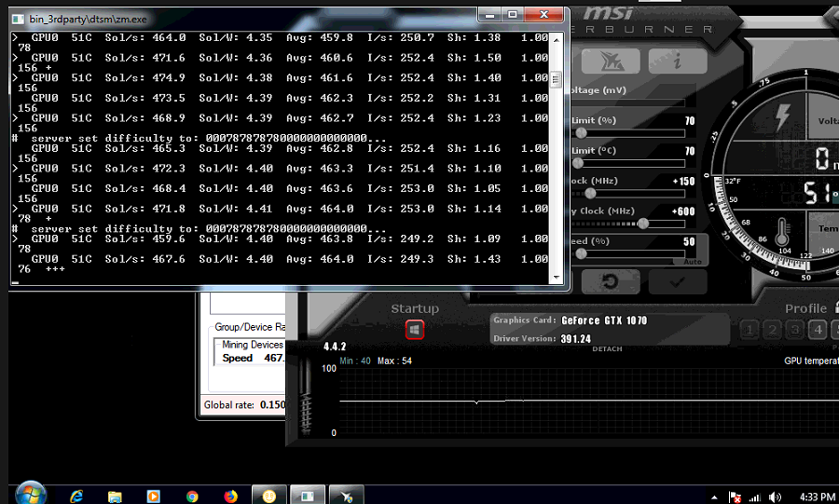Maximize the zm.exe console window
The image size is (839, 504).
click(x=513, y=14)
